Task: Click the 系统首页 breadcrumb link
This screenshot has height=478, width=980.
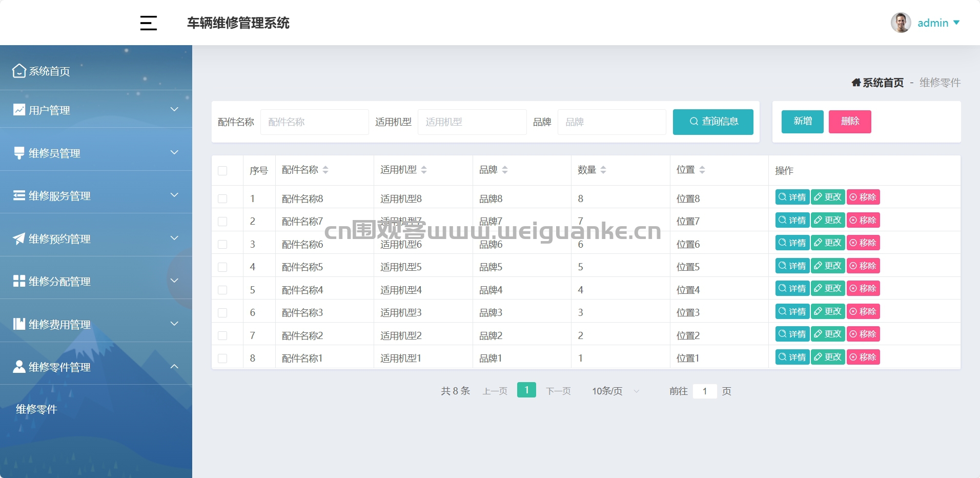Action: point(877,83)
